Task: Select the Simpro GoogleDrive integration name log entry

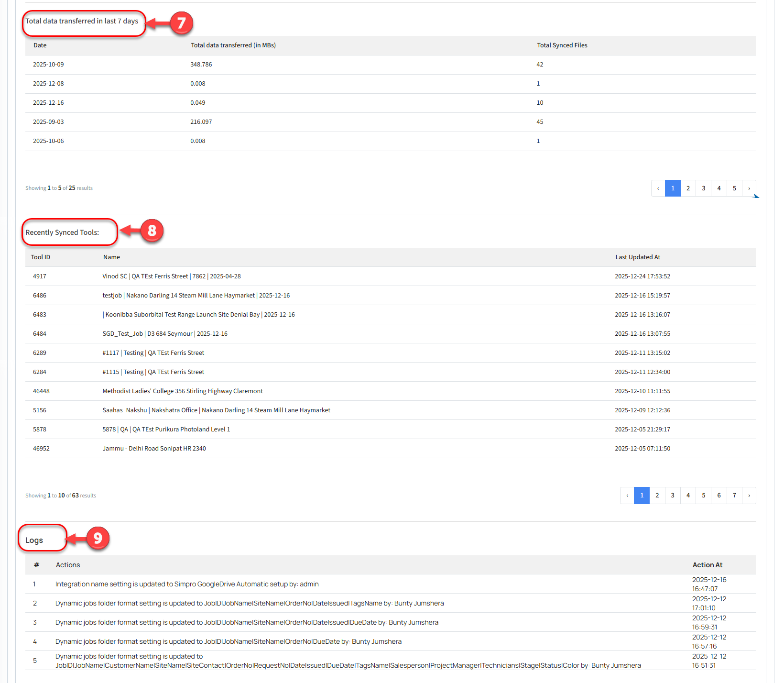Action: [186, 584]
